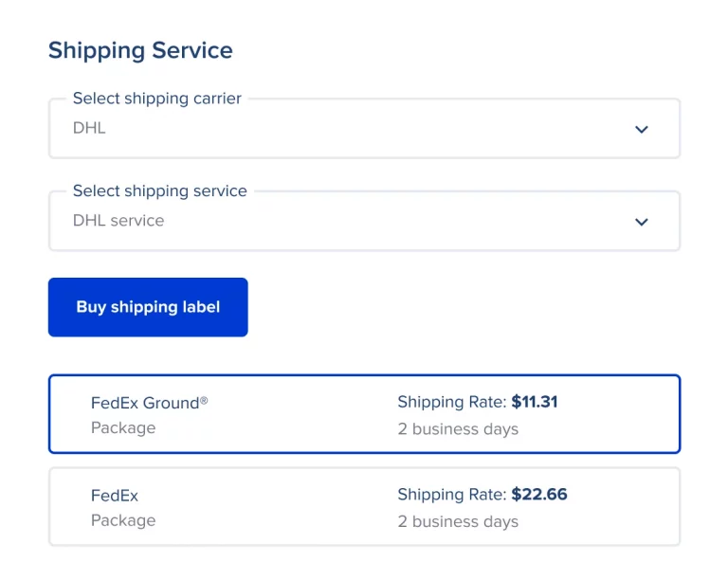
Task: Select the FedEx Ground shipping option card
Action: (364, 414)
